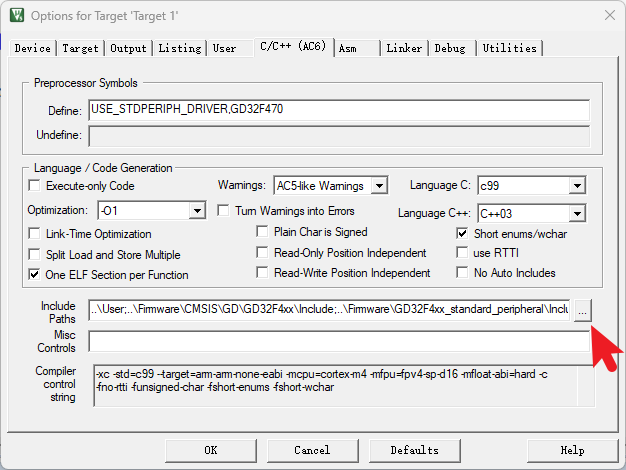Switch to the Target tab
This screenshot has width=626, height=470.
coord(80,48)
